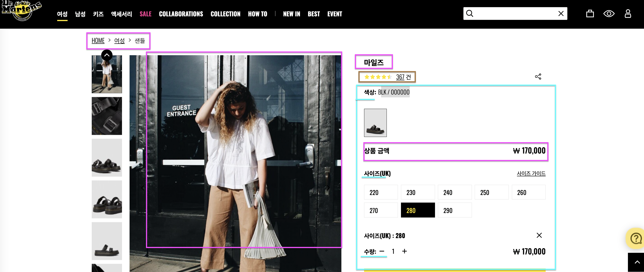The image size is (644, 272).
Task: Open the shopping bag icon
Action: tap(590, 14)
